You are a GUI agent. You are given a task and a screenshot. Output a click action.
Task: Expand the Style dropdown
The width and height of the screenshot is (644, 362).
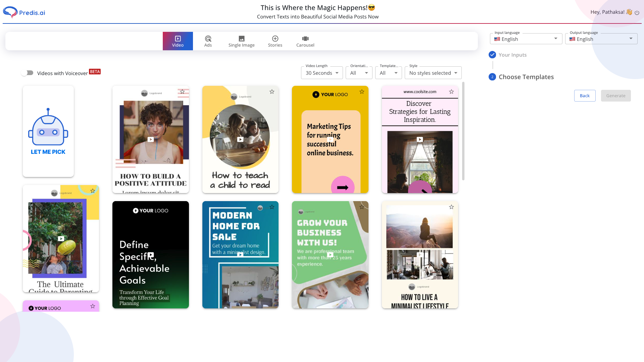click(x=433, y=73)
